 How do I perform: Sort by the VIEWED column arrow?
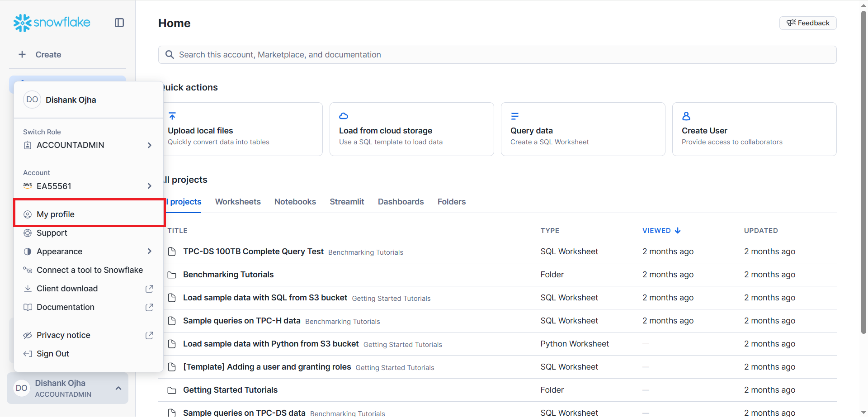pyautogui.click(x=678, y=231)
